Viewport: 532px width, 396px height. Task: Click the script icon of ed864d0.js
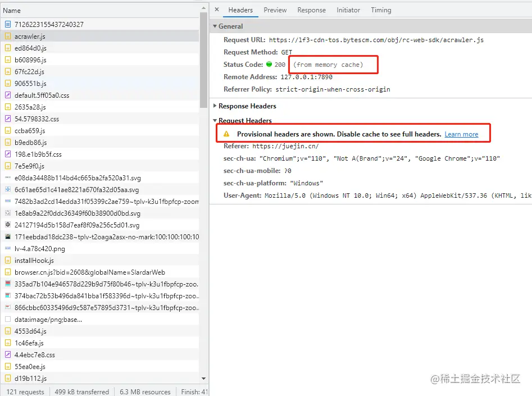8,48
